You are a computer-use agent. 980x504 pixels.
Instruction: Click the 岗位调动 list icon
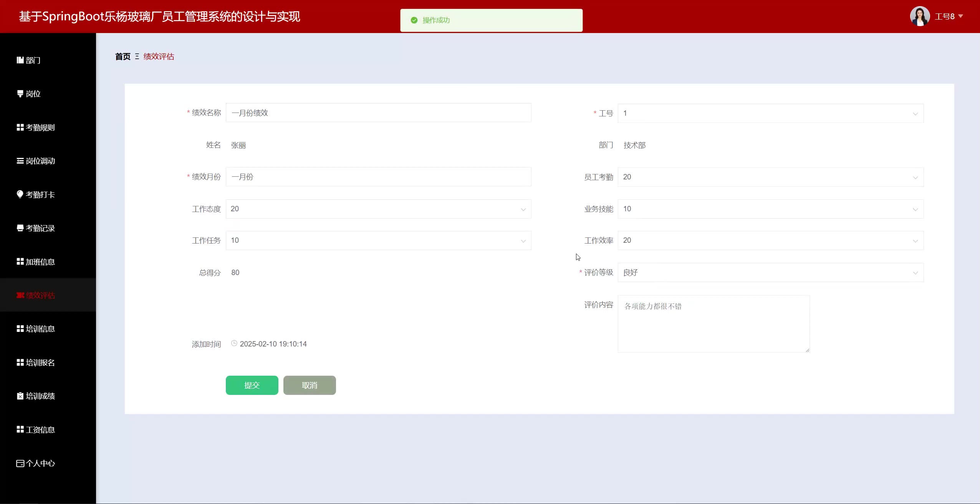(x=20, y=161)
